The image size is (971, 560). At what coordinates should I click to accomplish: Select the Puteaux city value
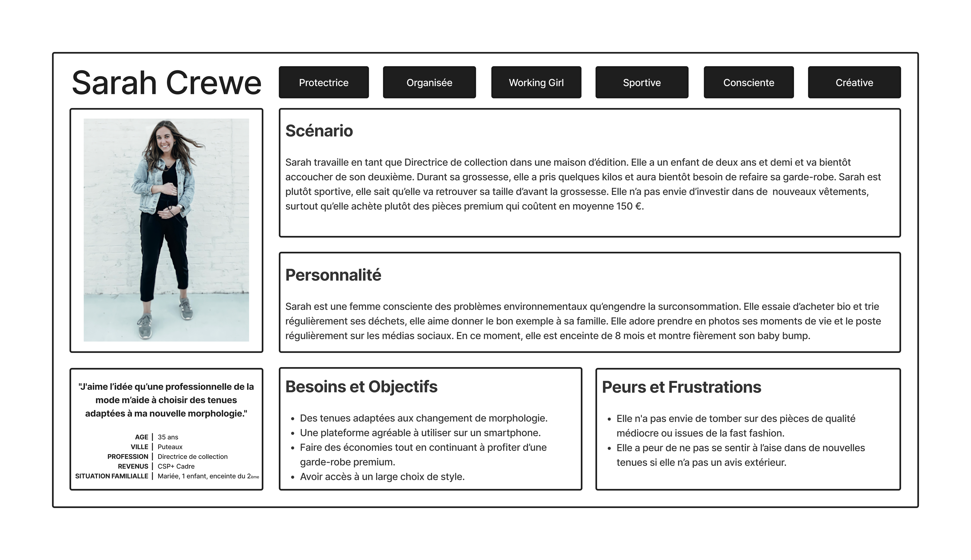click(170, 446)
